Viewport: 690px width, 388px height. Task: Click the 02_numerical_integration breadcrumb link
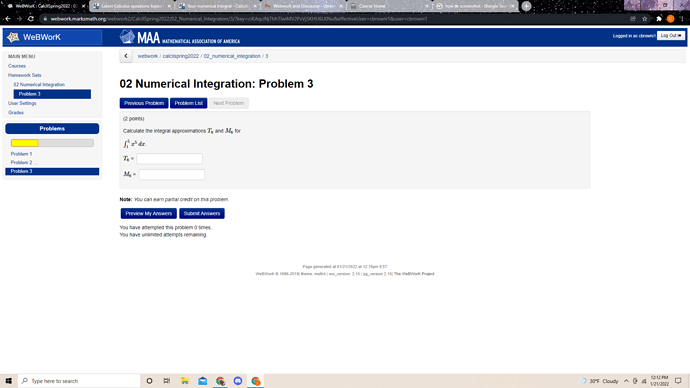[232, 56]
